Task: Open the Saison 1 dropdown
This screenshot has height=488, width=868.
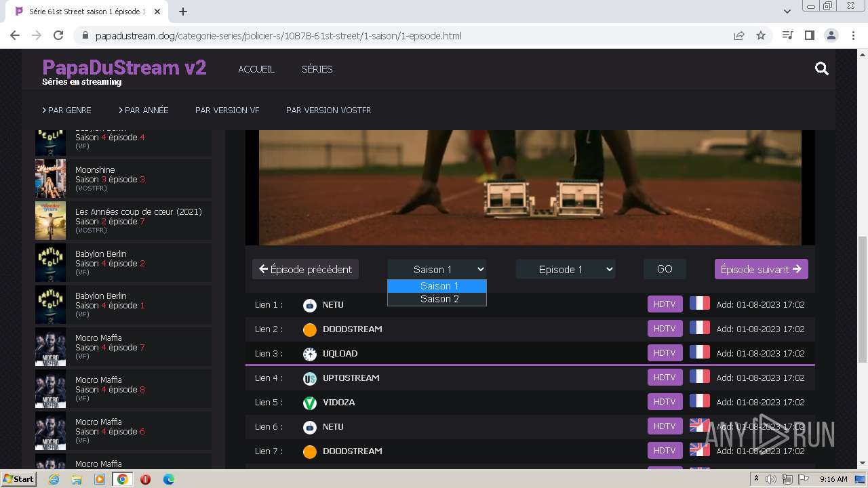Action: pyautogui.click(x=437, y=269)
